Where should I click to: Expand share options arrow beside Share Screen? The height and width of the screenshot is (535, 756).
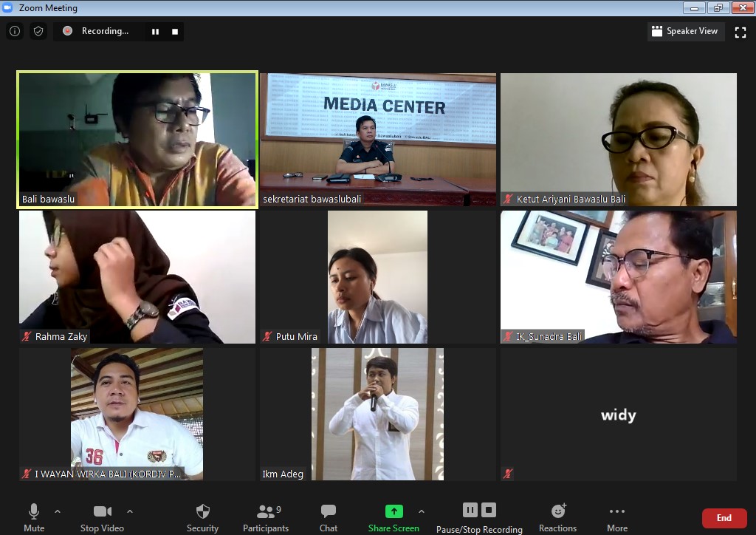point(422,511)
